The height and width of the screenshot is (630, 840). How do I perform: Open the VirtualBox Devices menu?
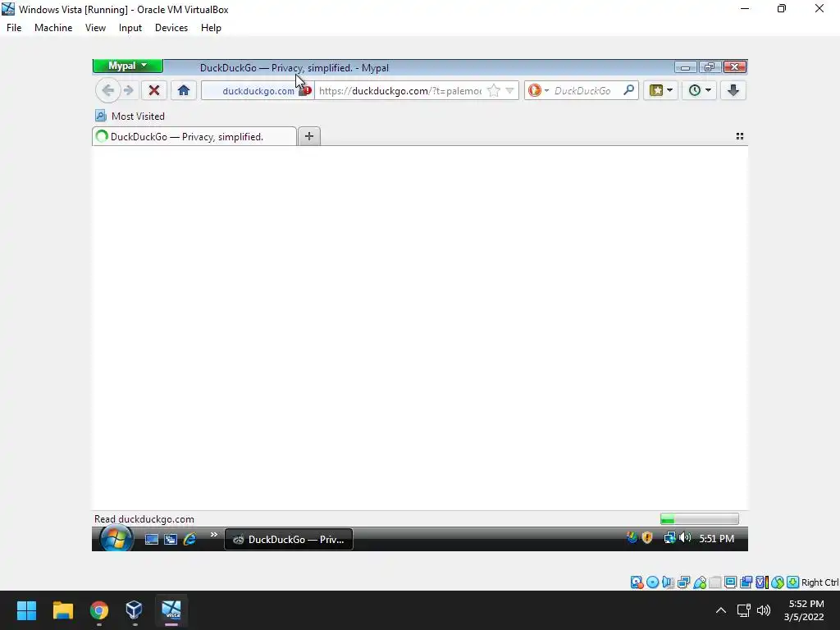(x=171, y=28)
